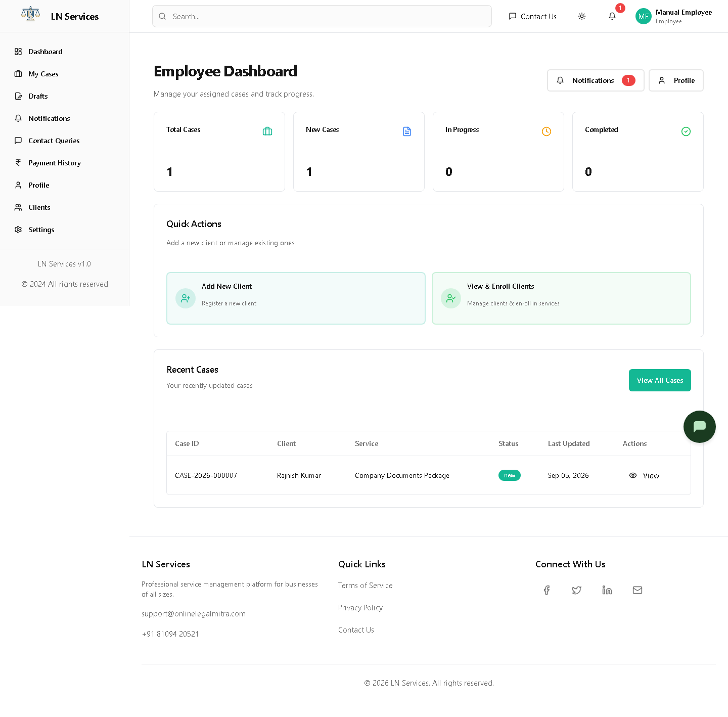
Task: Open the floating chat bubble button
Action: click(700, 427)
